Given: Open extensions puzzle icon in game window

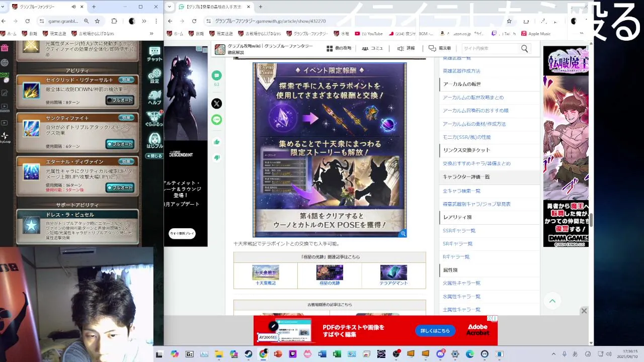Looking at the screenshot, I should pos(114,21).
